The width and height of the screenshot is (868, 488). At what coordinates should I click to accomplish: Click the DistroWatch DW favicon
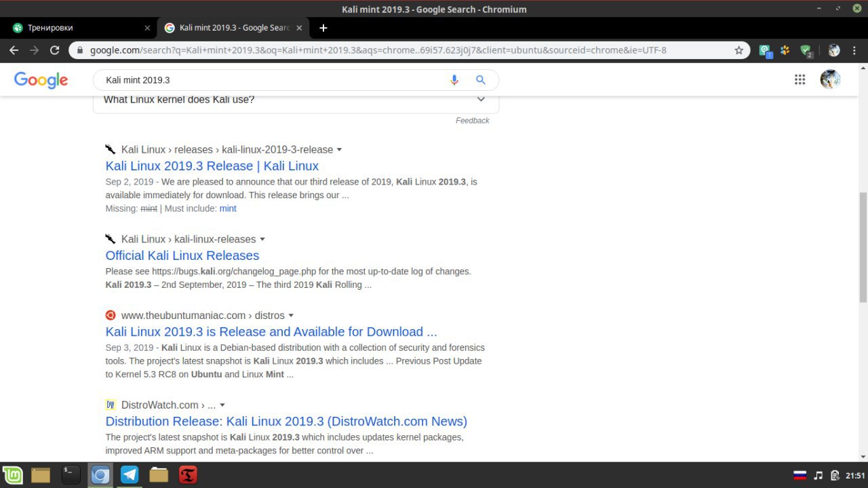tap(111, 405)
